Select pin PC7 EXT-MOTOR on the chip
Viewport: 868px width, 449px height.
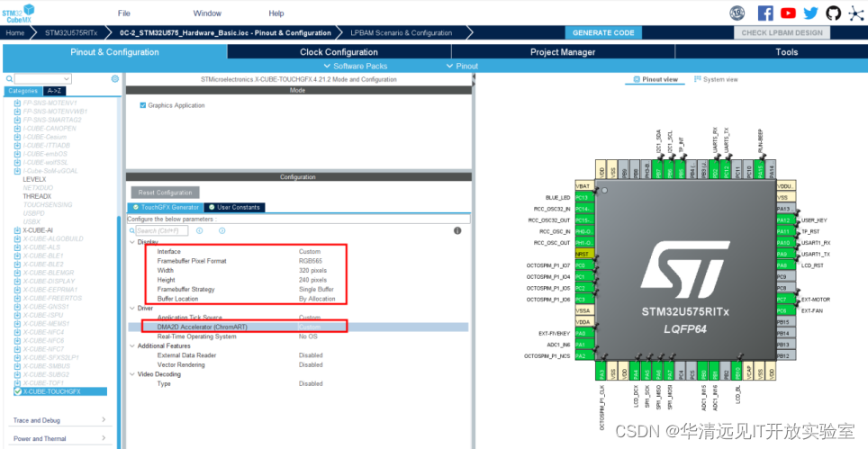click(786, 299)
